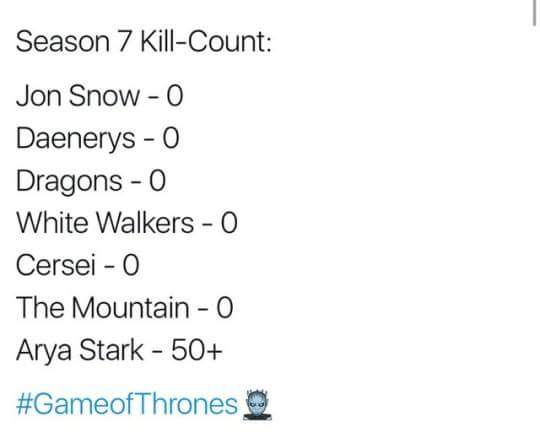Click the 'Dragons - 0' line
The height and width of the screenshot is (433, 540).
click(x=91, y=181)
